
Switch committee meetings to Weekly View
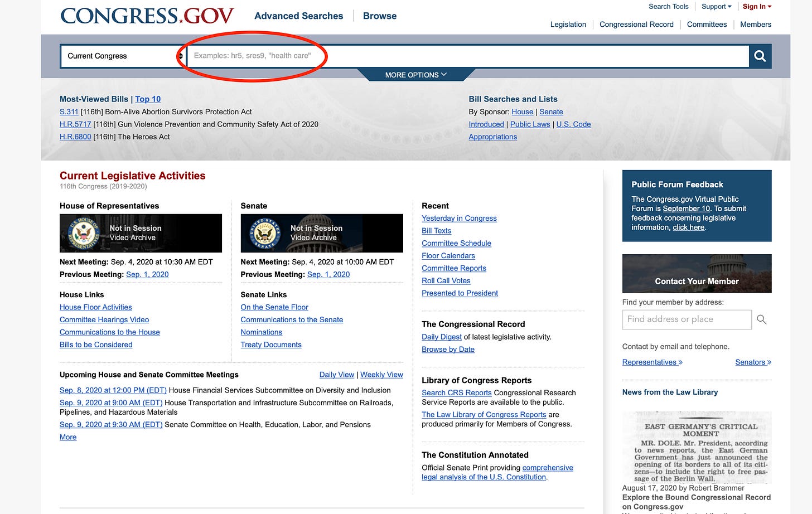point(381,375)
